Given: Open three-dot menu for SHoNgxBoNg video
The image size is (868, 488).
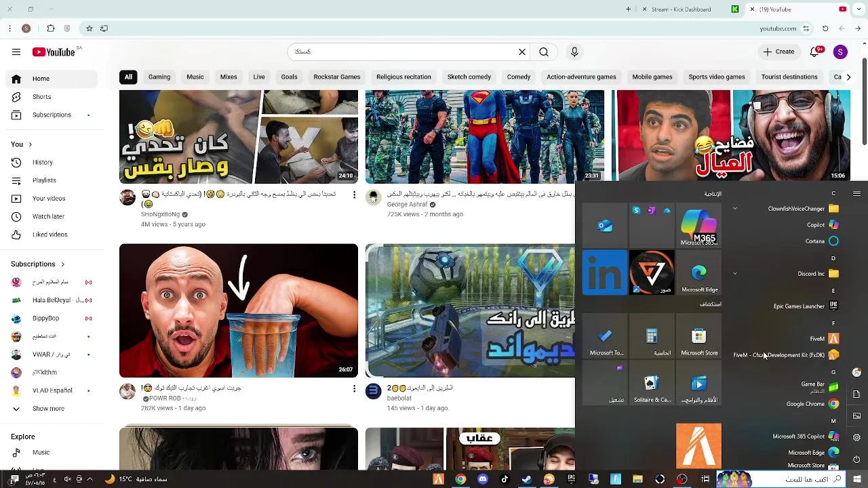Looking at the screenshot, I should coord(354,195).
